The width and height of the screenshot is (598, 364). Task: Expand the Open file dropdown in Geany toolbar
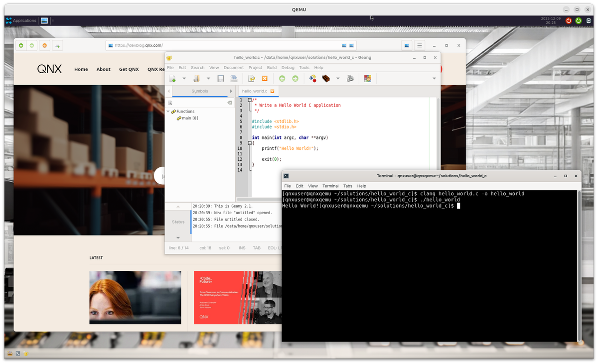click(x=208, y=78)
